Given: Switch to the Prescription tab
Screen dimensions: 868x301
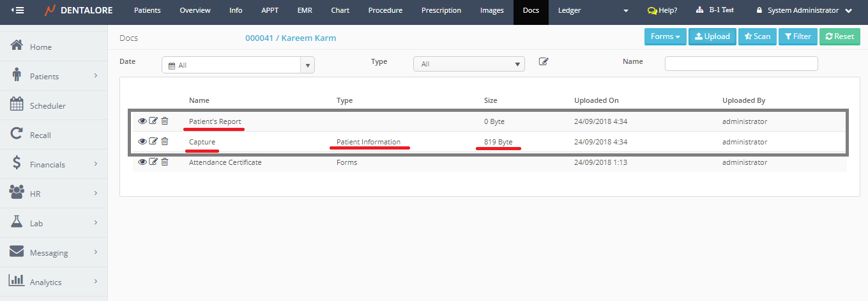Looking at the screenshot, I should click(x=441, y=11).
